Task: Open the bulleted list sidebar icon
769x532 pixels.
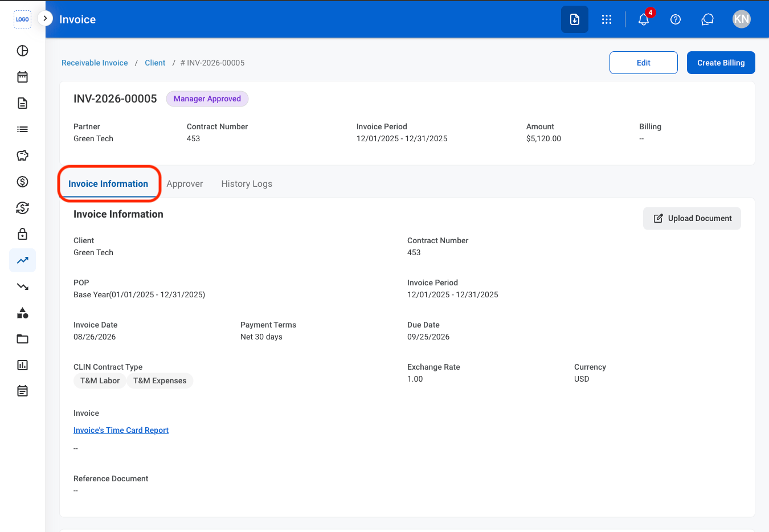Action: 22,129
